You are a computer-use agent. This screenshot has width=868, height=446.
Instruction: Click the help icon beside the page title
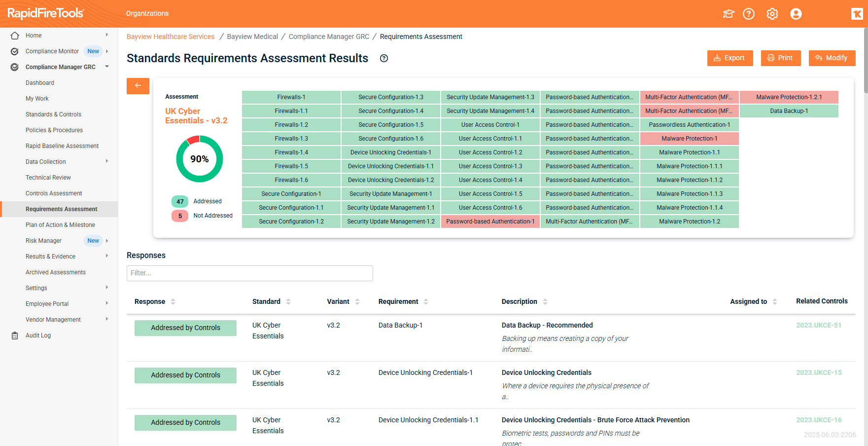coord(384,58)
